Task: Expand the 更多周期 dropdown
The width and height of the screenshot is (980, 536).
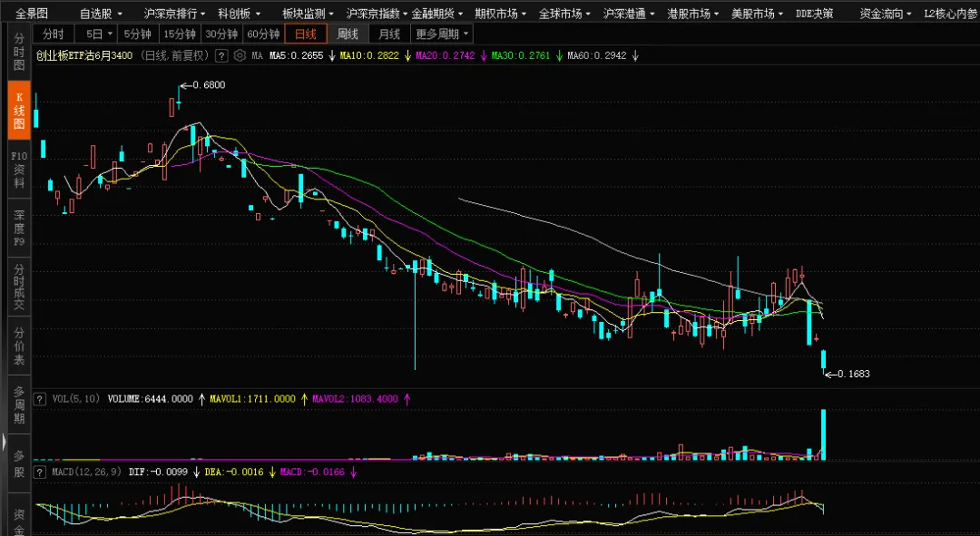Action: tap(442, 34)
